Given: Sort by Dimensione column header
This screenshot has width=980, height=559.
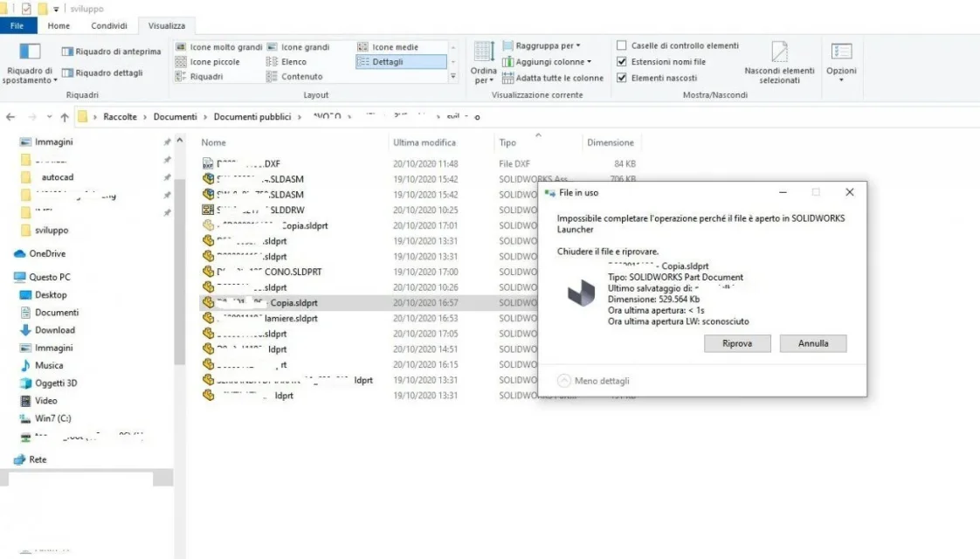Looking at the screenshot, I should 611,142.
